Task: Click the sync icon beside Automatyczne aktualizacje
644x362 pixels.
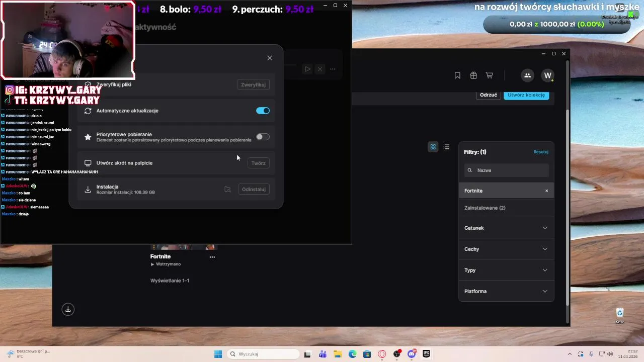Action: click(88, 111)
